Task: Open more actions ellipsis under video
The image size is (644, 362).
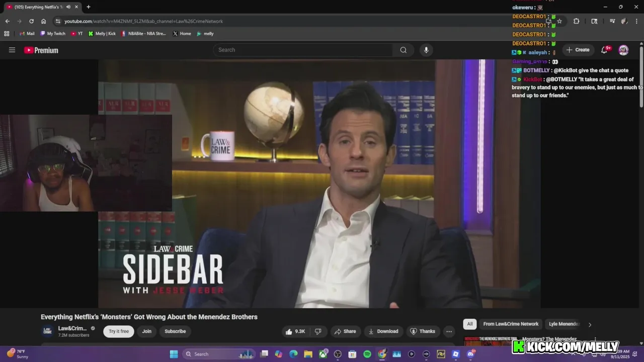Action: click(449, 331)
